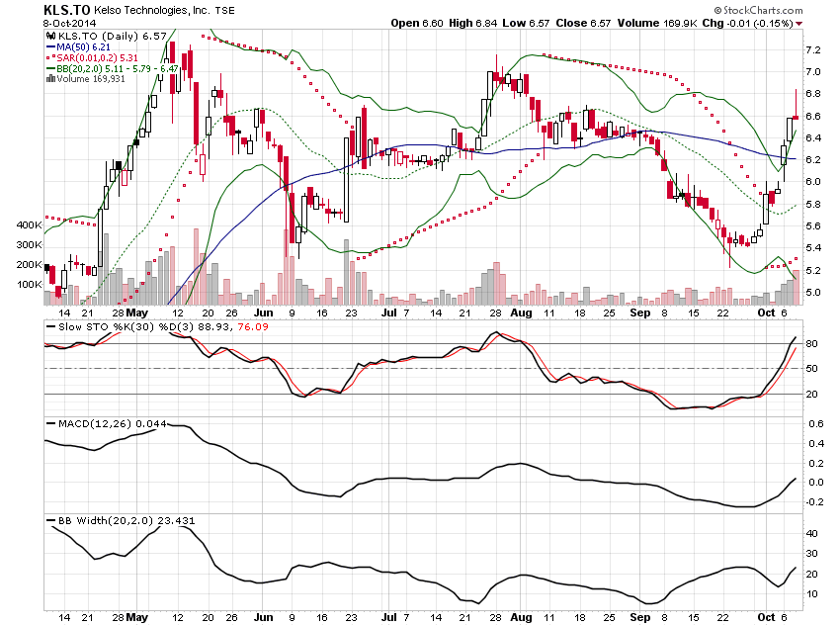The width and height of the screenshot is (840, 626).
Task: Click the High 6.84 value
Action: pos(473,23)
